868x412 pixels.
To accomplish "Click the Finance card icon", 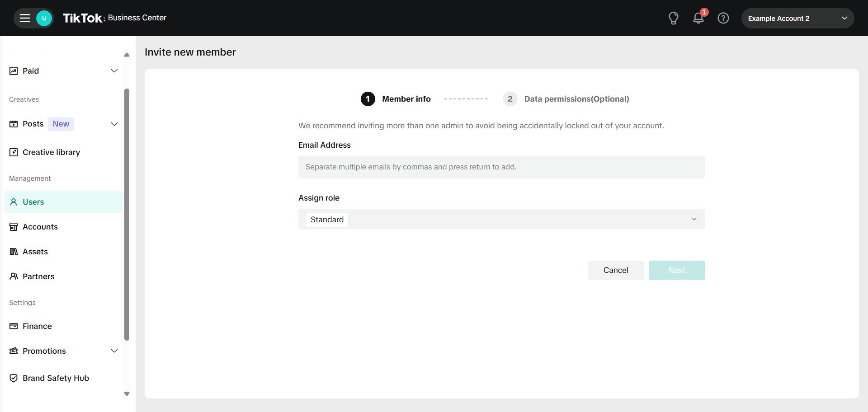I will tap(14, 326).
